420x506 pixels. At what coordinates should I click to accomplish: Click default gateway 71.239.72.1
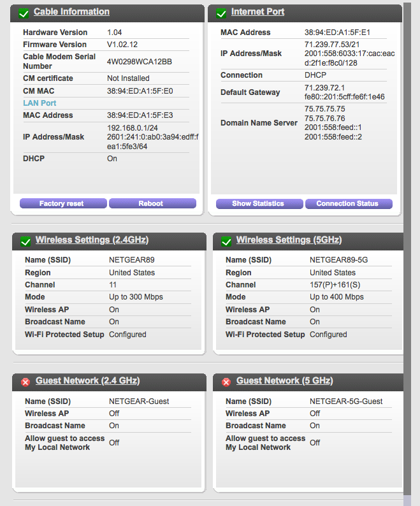(325, 88)
